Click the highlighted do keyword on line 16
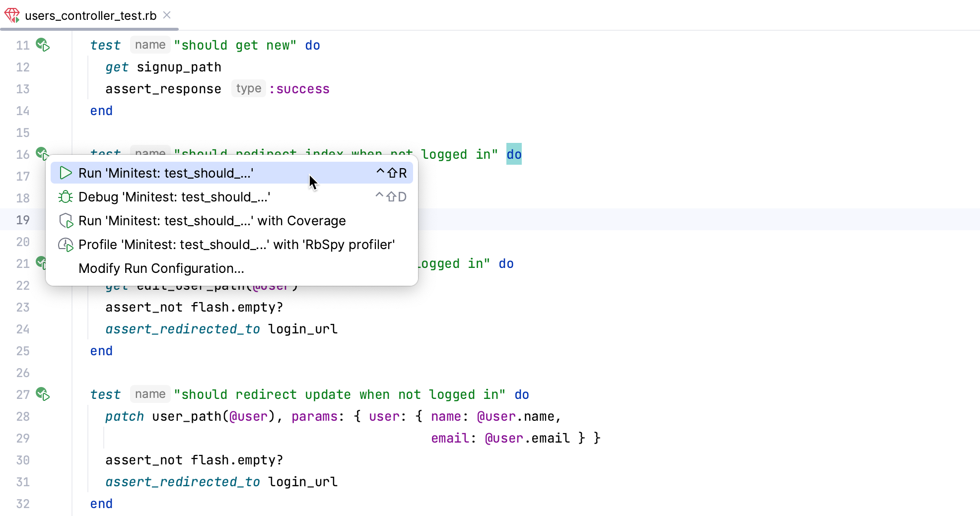This screenshot has height=516, width=980. point(514,154)
